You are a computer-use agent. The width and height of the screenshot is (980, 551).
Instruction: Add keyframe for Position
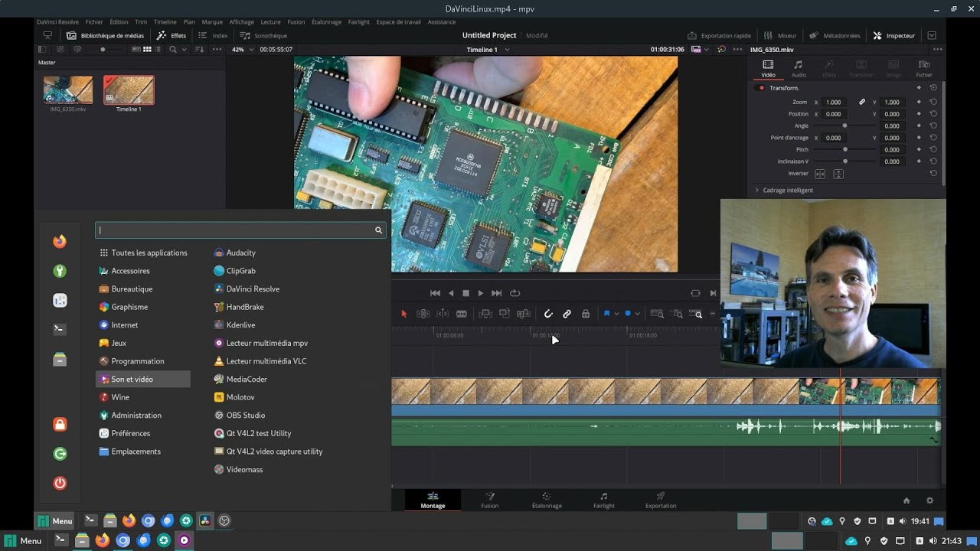(x=919, y=114)
